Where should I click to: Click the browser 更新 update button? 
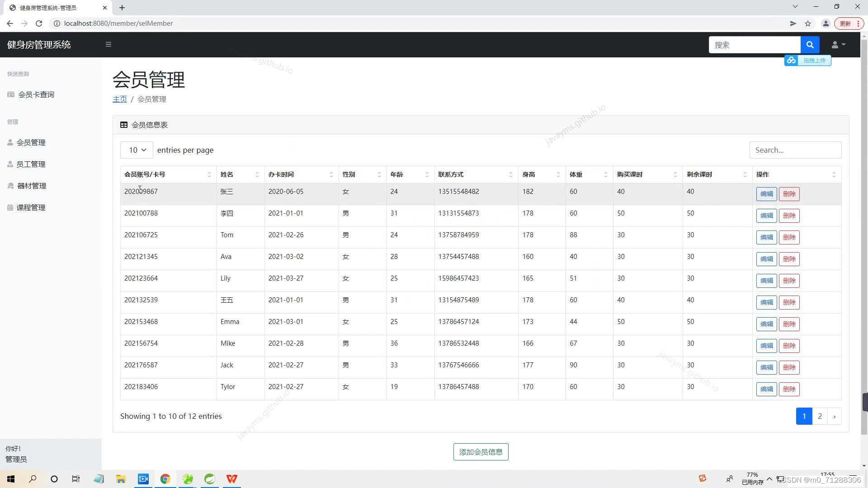(849, 23)
